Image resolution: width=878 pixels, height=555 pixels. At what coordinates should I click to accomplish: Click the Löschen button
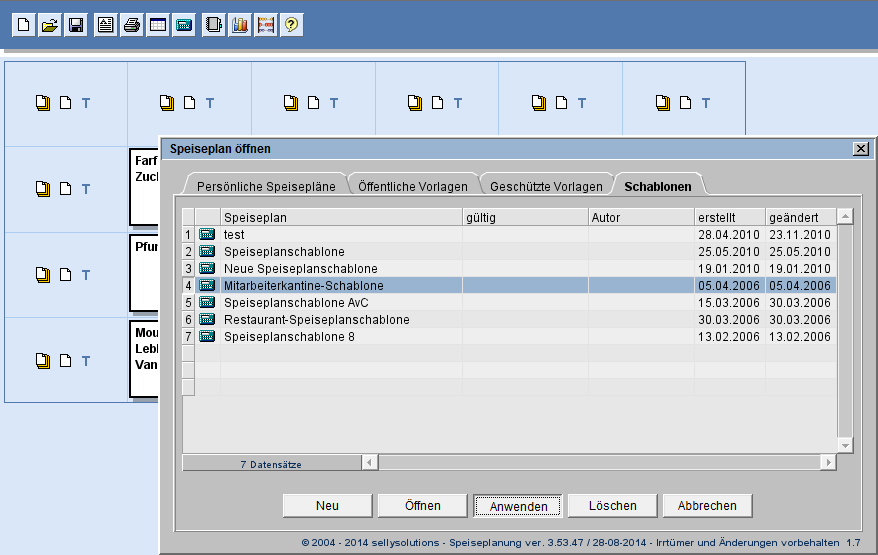click(x=613, y=506)
